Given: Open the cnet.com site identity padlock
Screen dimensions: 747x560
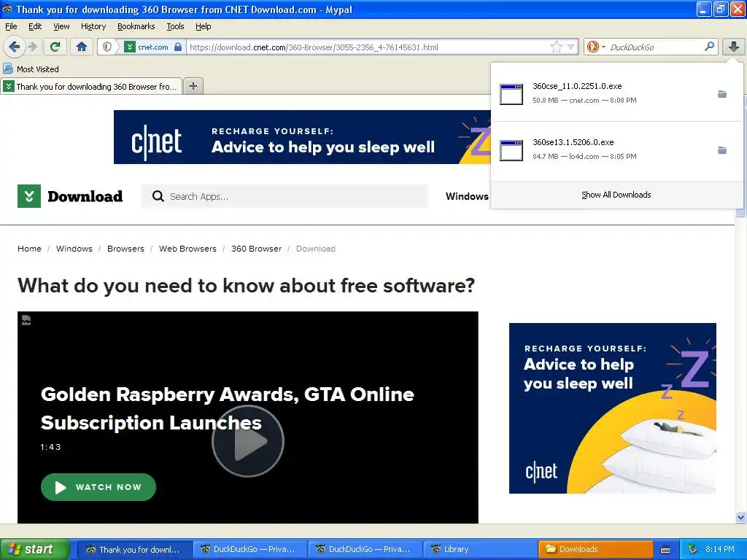Looking at the screenshot, I should point(178,47).
